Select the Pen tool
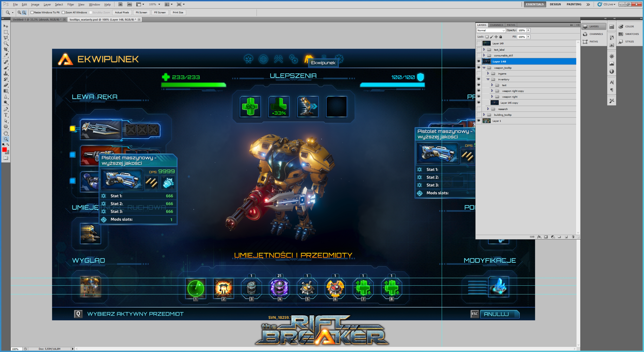 [x=6, y=109]
